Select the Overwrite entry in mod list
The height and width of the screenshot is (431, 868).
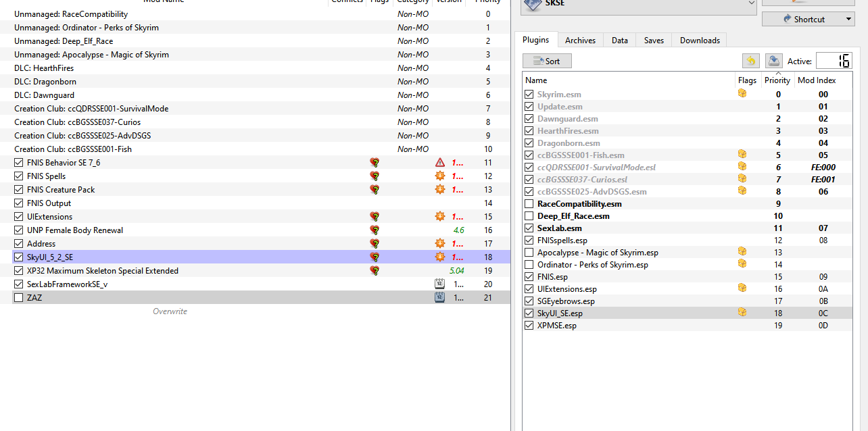point(170,311)
